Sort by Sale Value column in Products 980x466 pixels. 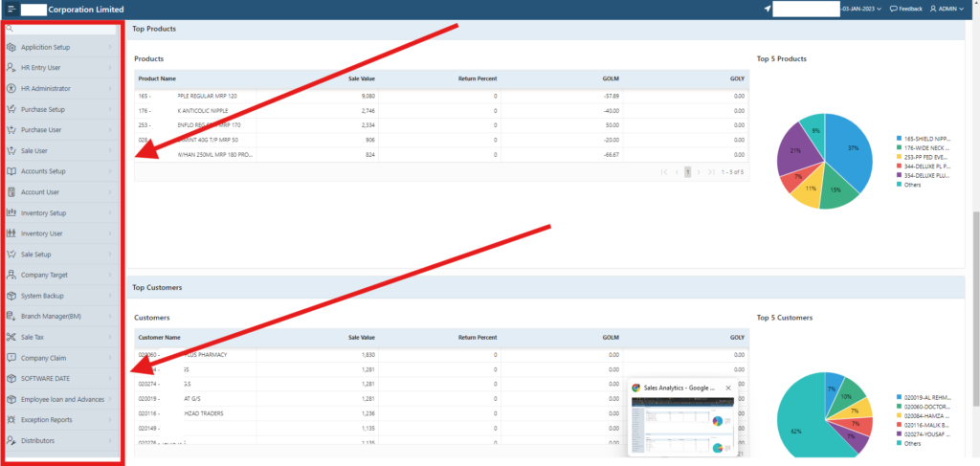[360, 78]
